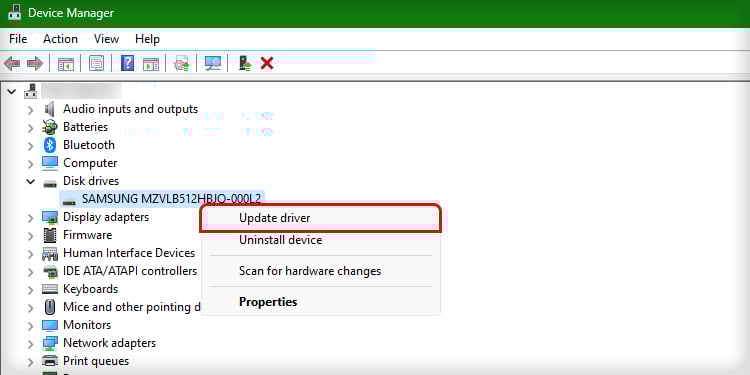Select SAMSUNG MZVLB512HBJQ-000L2 drive label
Viewport: 750px width, 375px height.
pyautogui.click(x=171, y=199)
